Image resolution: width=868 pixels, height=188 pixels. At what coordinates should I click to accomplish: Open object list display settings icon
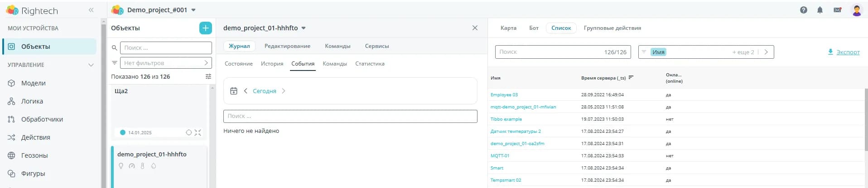[208, 76]
